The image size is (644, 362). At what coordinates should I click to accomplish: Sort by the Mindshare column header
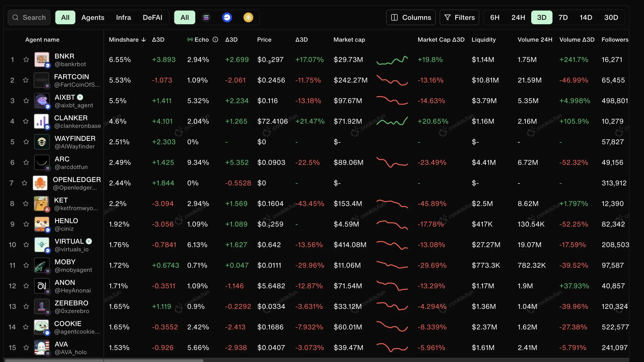(x=127, y=39)
